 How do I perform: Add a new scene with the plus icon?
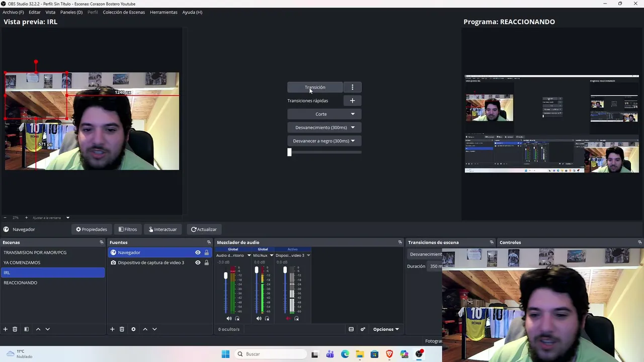6,329
